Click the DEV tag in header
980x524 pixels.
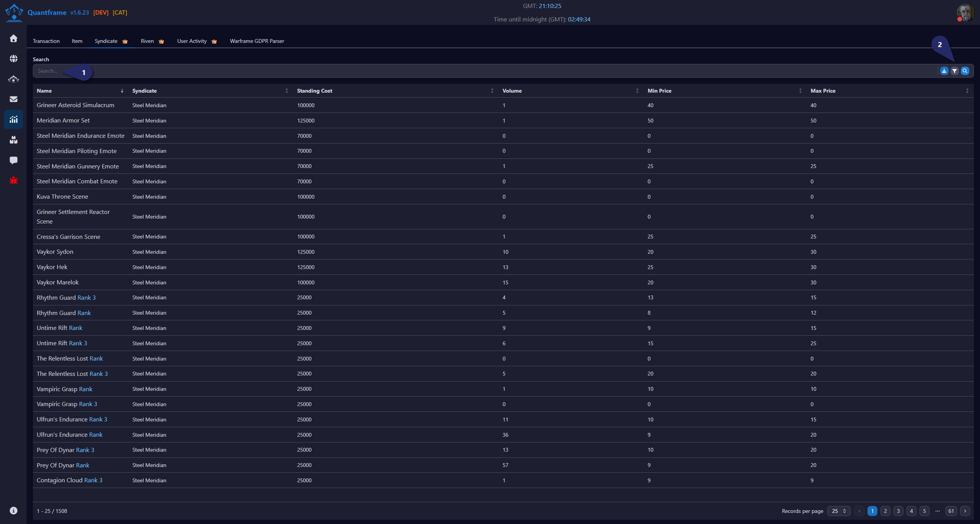coord(101,13)
